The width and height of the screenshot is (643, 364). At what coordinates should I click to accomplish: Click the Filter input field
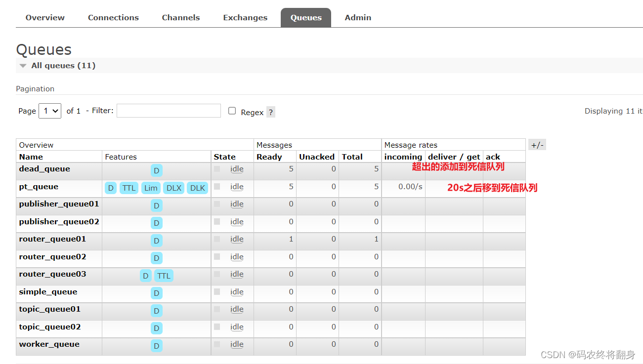click(169, 111)
